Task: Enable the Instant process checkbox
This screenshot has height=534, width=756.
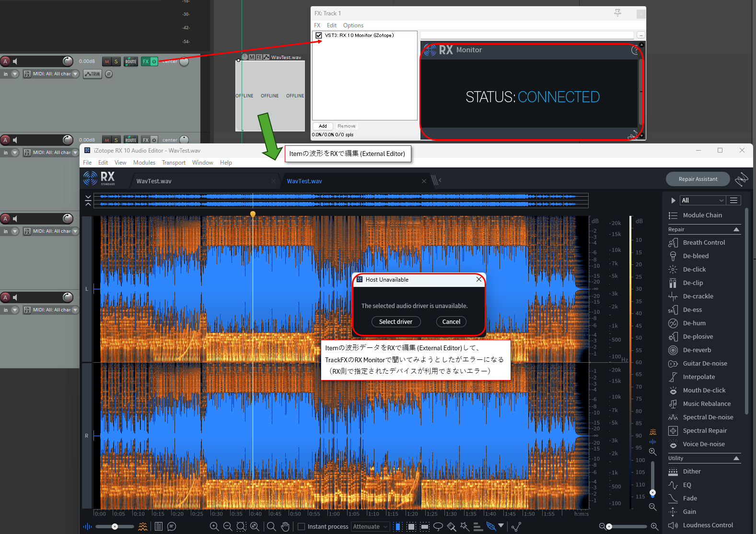Action: click(x=302, y=526)
